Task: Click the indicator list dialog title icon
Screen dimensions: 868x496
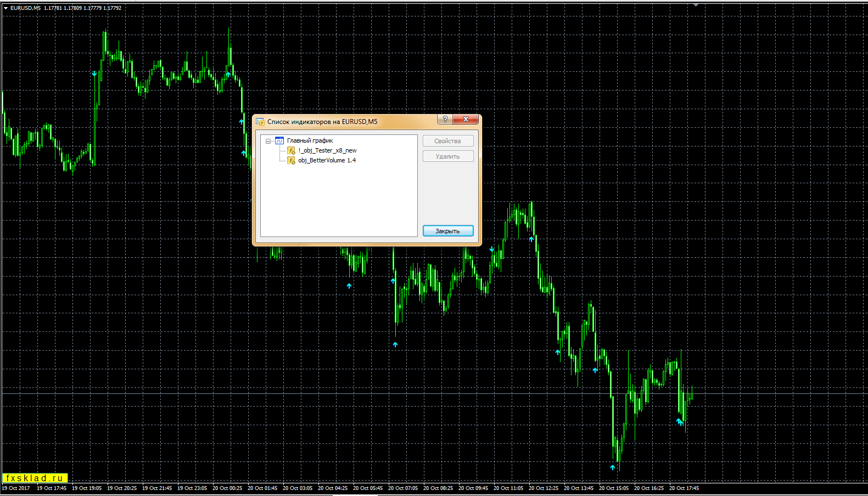Action: (x=260, y=122)
